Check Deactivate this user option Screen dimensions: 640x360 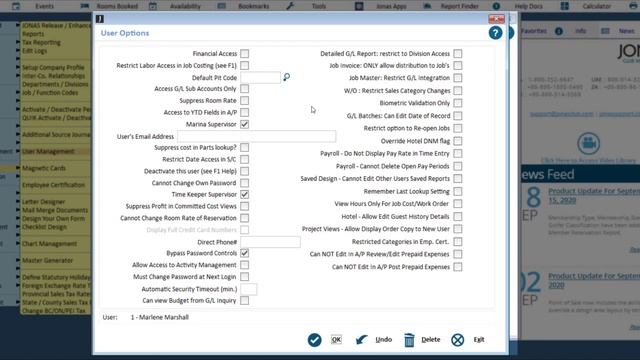[x=244, y=171]
